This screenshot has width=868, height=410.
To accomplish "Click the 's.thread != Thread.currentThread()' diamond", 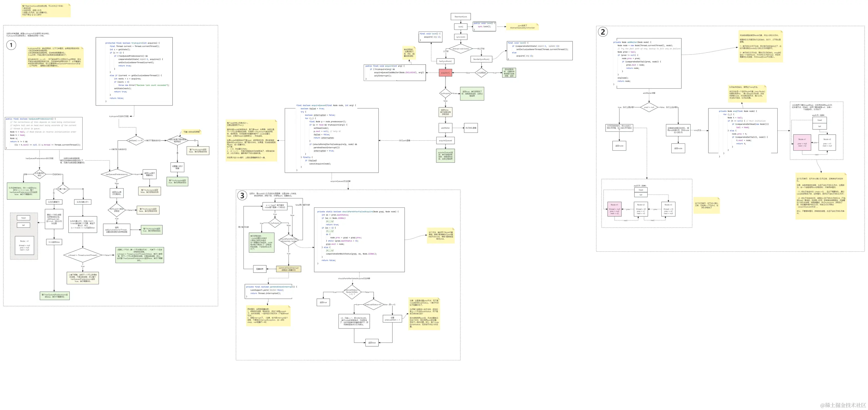I will point(83,255).
